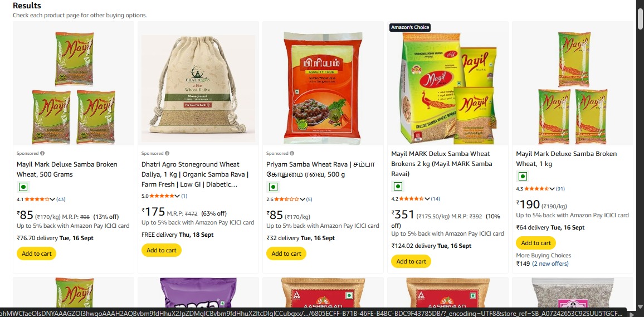Expand rating dropdown arrow for Mayil 500 Grams

click(x=52, y=199)
